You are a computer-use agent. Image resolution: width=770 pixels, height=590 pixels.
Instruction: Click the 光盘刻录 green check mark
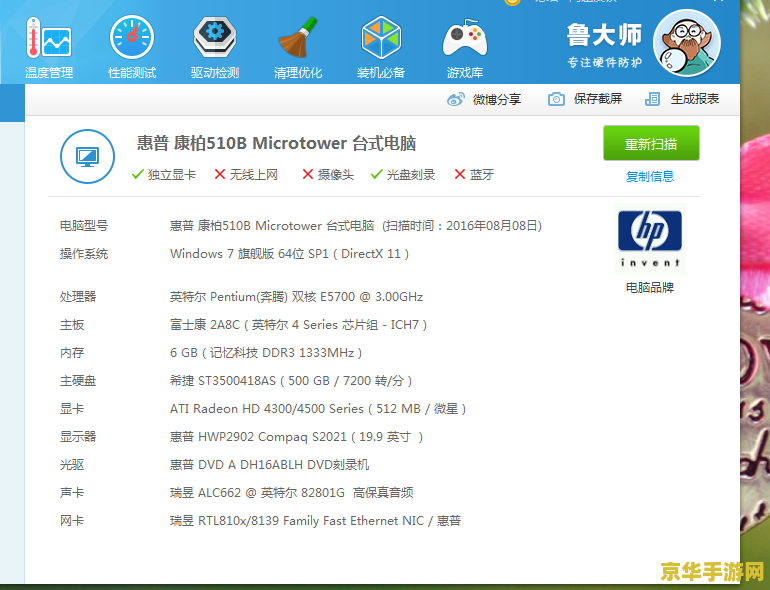click(377, 174)
